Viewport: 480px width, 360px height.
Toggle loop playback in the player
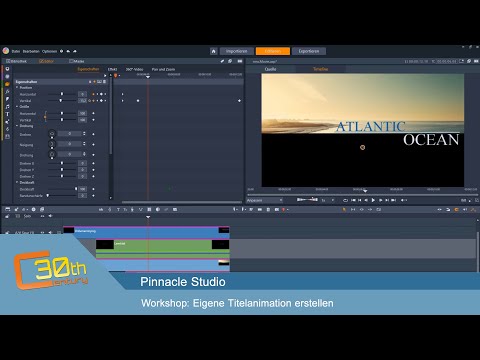345,200
